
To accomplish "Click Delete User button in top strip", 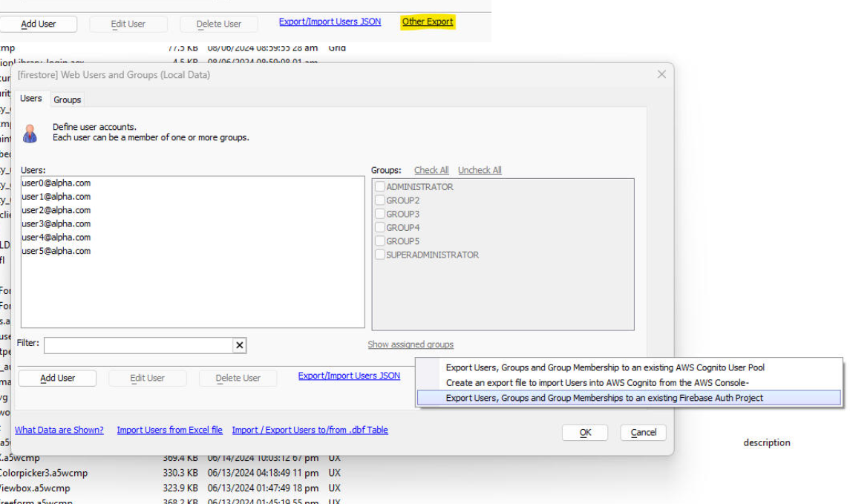I will click(x=219, y=24).
